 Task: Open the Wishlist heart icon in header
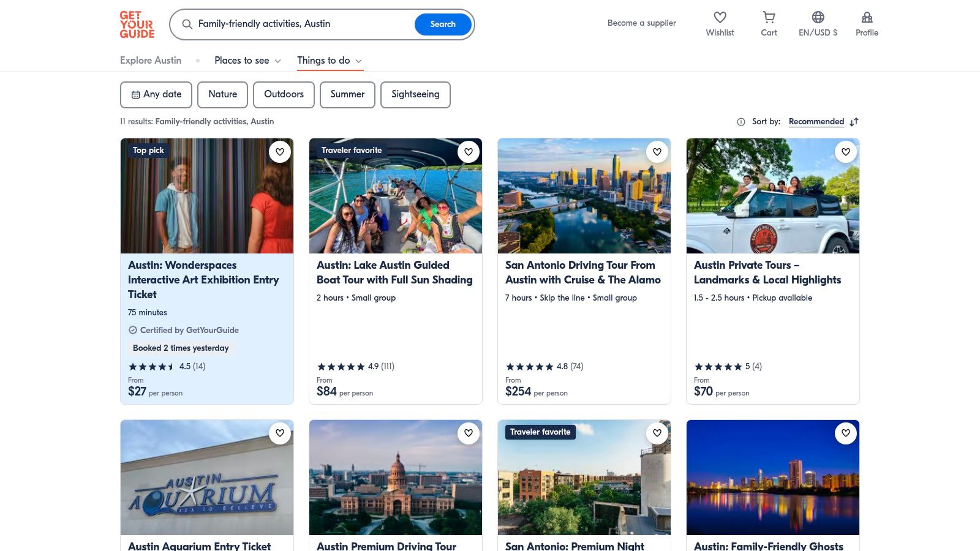tap(720, 17)
